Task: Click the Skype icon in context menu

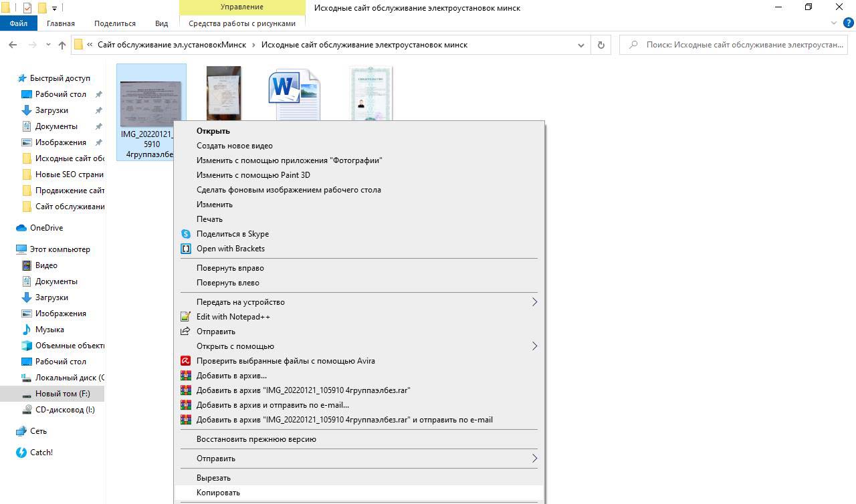Action: 186,234
